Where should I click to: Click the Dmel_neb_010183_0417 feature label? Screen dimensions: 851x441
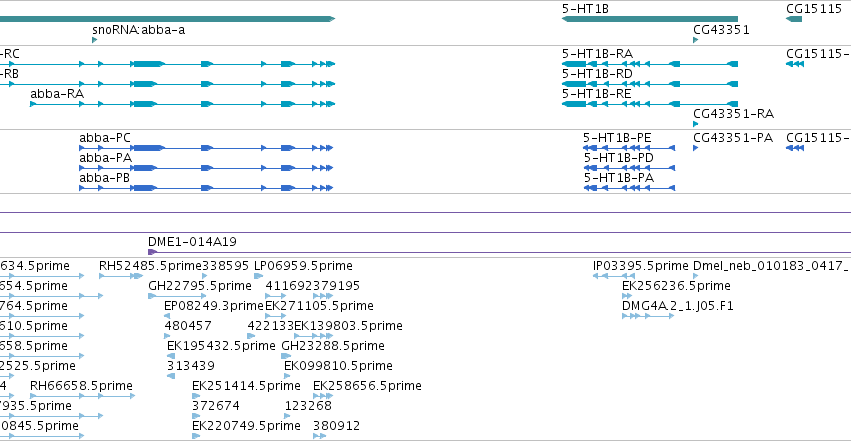pyautogui.click(x=772, y=266)
